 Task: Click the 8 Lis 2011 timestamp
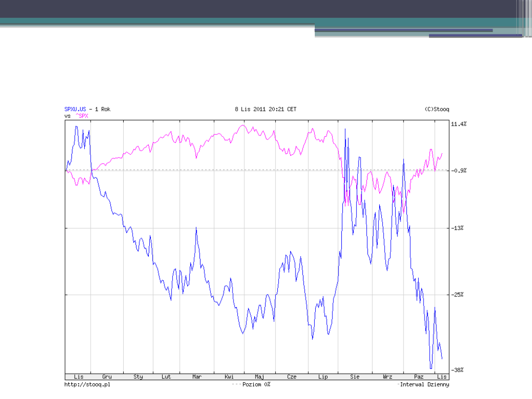266,109
